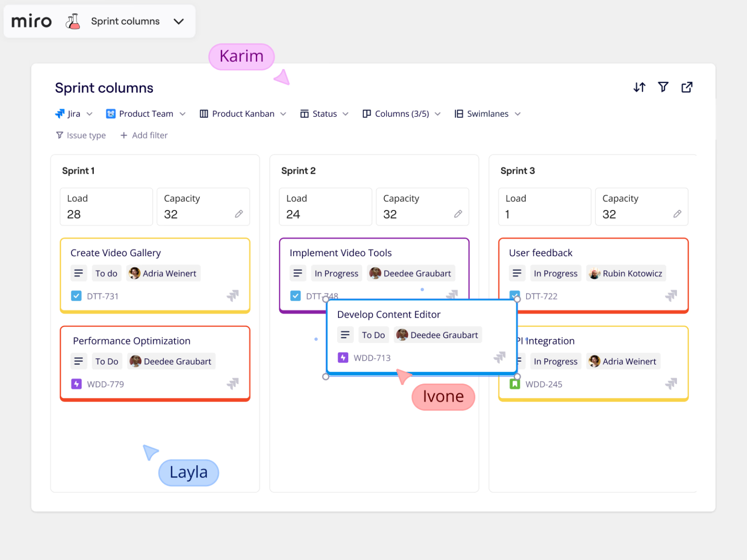Toggle the checkbox on DTT-722 card
The width and height of the screenshot is (747, 560).
click(515, 296)
